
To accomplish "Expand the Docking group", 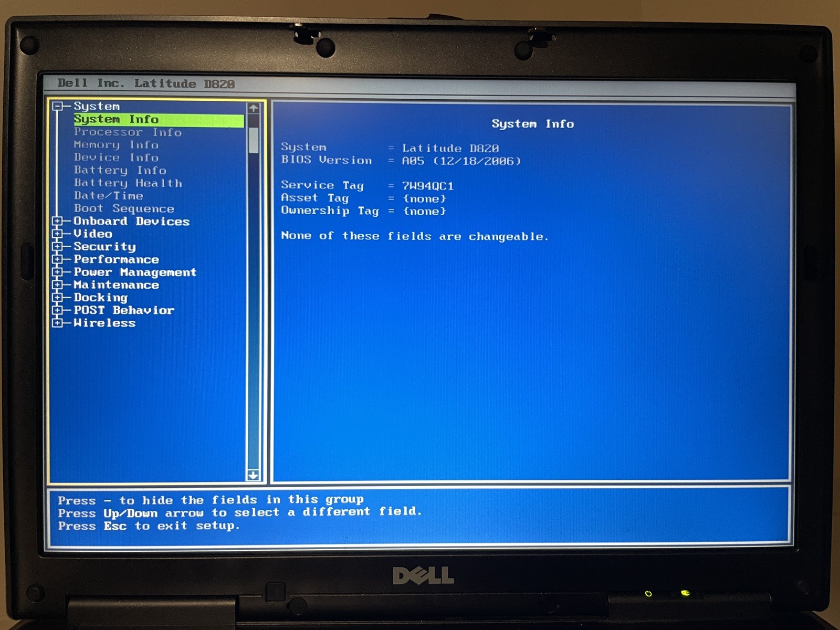I will [x=58, y=297].
